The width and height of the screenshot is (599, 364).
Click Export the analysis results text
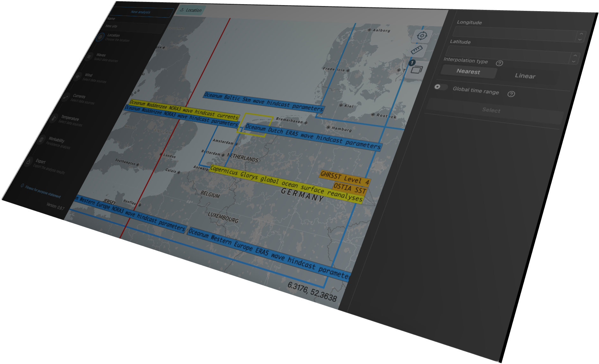coord(49,169)
